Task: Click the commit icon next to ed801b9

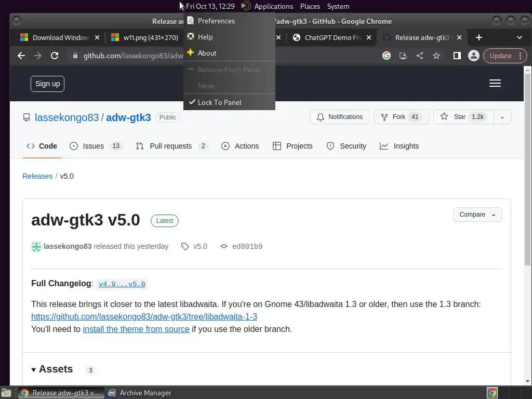Action: (x=223, y=246)
